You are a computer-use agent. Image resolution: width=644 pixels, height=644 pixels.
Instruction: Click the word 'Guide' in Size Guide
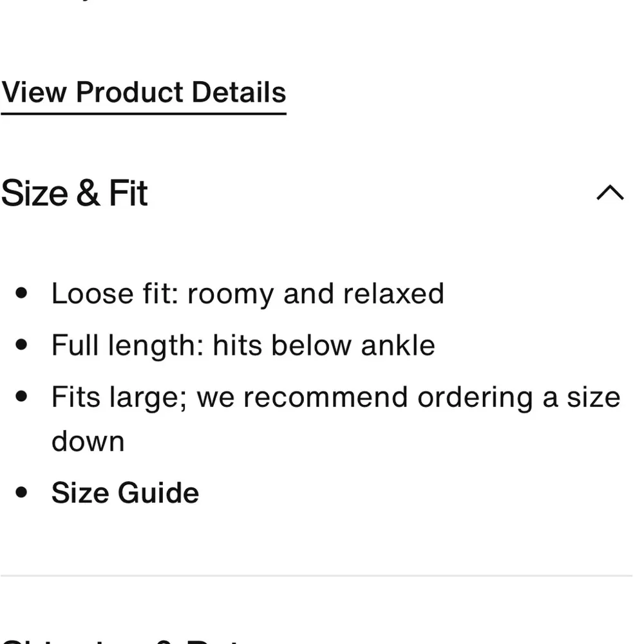tap(158, 493)
